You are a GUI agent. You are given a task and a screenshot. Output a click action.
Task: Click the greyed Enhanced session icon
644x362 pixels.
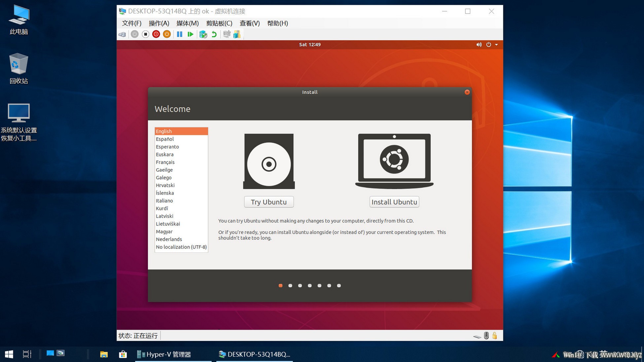(x=227, y=34)
